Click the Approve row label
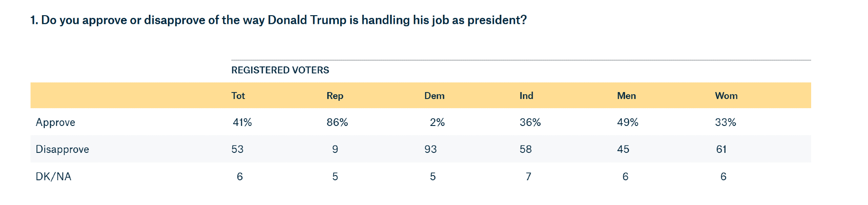The width and height of the screenshot is (868, 205). coord(55,122)
